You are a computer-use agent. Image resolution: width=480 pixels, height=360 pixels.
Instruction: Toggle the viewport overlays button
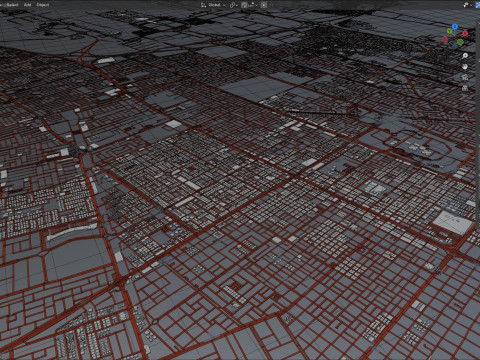pos(478,5)
